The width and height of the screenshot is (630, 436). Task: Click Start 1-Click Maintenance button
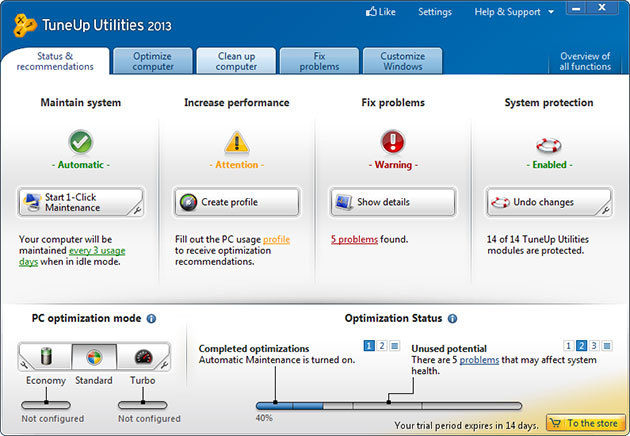tap(81, 202)
